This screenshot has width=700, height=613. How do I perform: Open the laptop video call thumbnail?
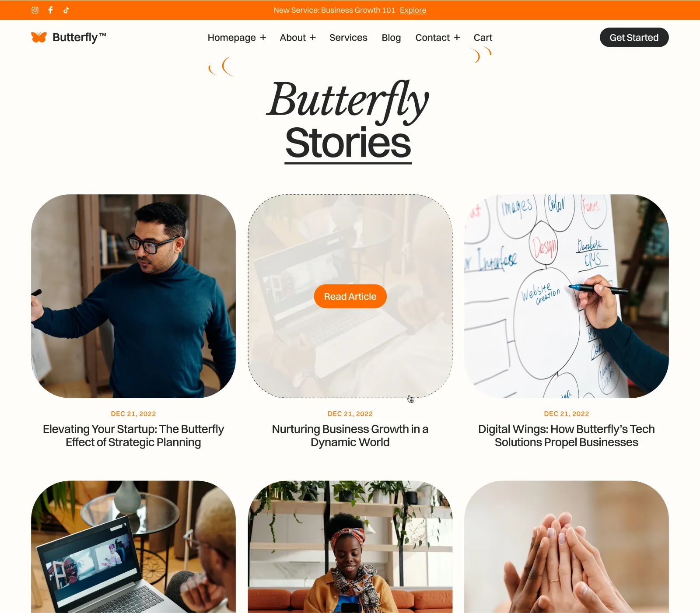[x=133, y=547]
